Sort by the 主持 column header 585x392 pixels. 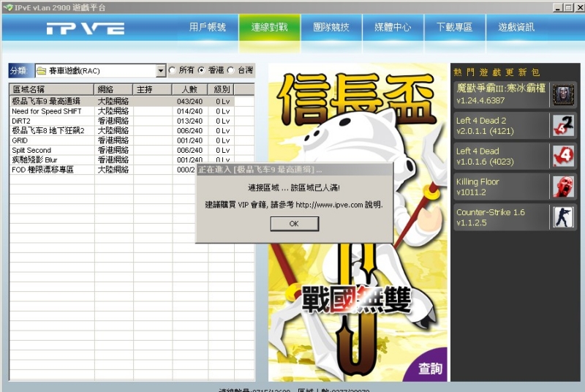[152, 89]
